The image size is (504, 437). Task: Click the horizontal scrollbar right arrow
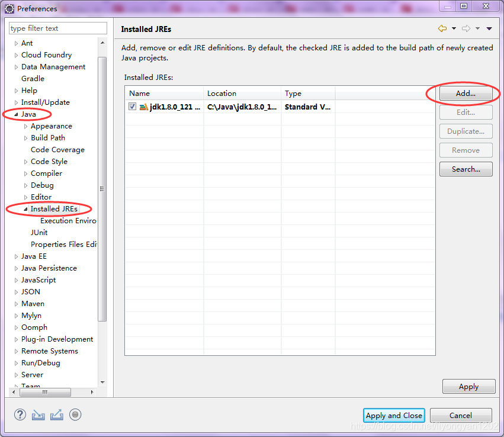[92, 392]
